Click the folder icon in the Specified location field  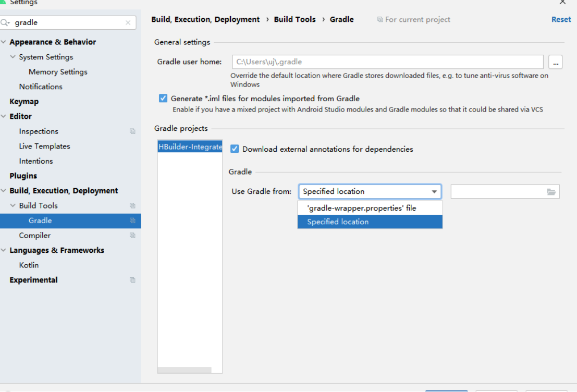[x=551, y=191]
